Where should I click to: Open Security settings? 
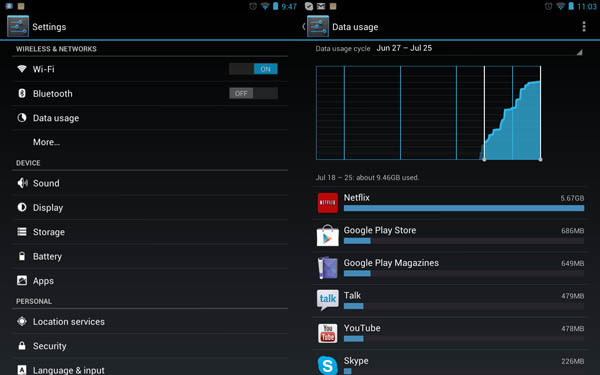[x=150, y=346]
